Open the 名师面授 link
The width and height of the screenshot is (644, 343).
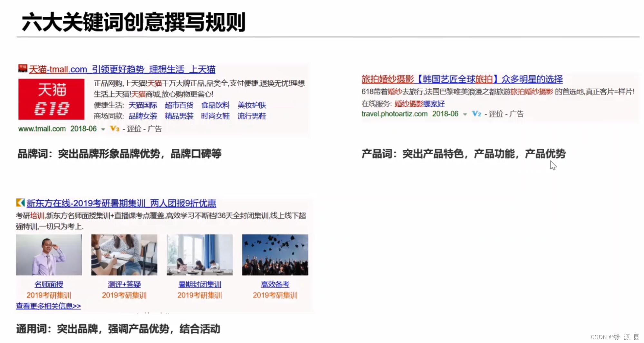(49, 284)
